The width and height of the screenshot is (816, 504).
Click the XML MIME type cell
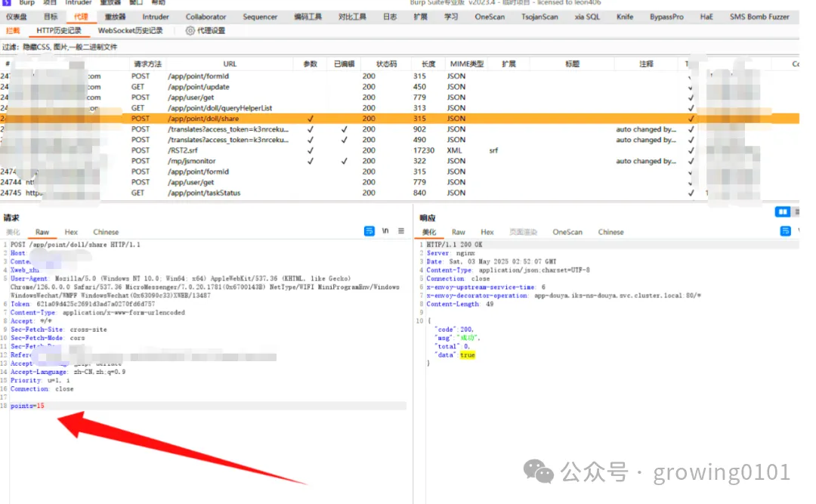click(x=454, y=150)
